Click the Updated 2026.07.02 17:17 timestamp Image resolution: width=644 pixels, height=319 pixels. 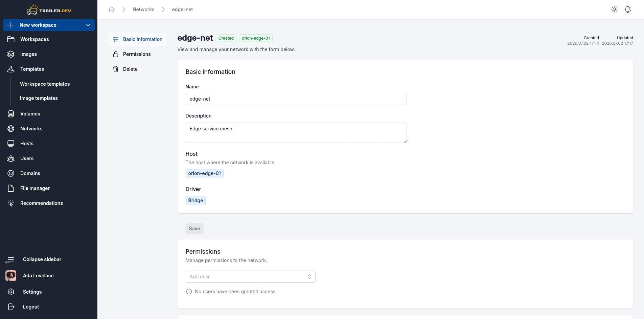click(617, 41)
